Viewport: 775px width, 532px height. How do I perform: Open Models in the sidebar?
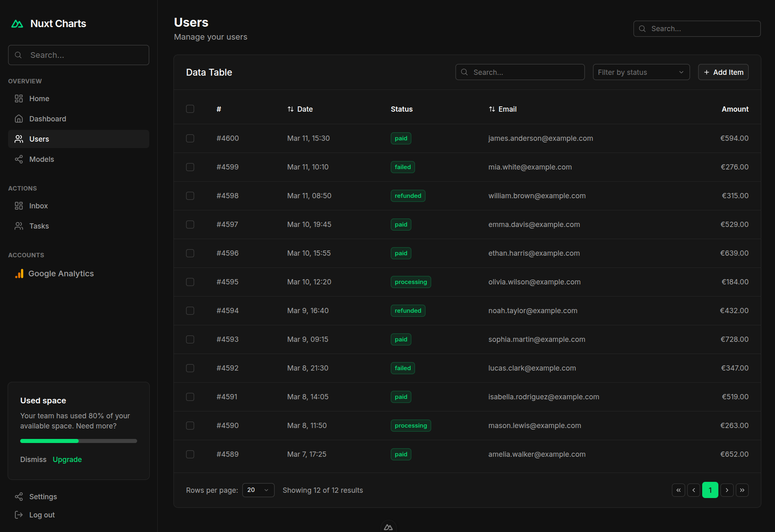(x=78, y=159)
